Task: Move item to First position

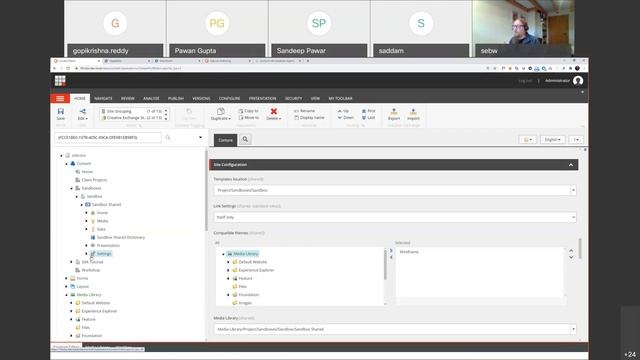Action: 369,111
